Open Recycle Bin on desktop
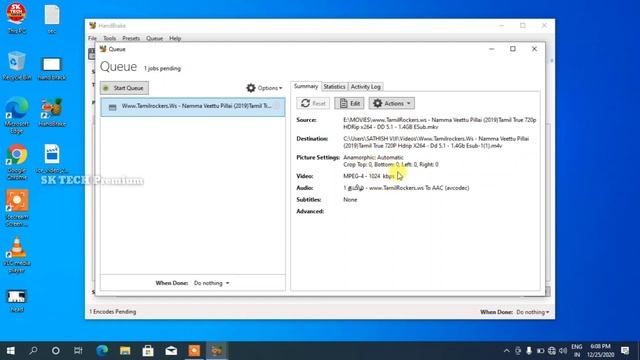 (x=16, y=66)
